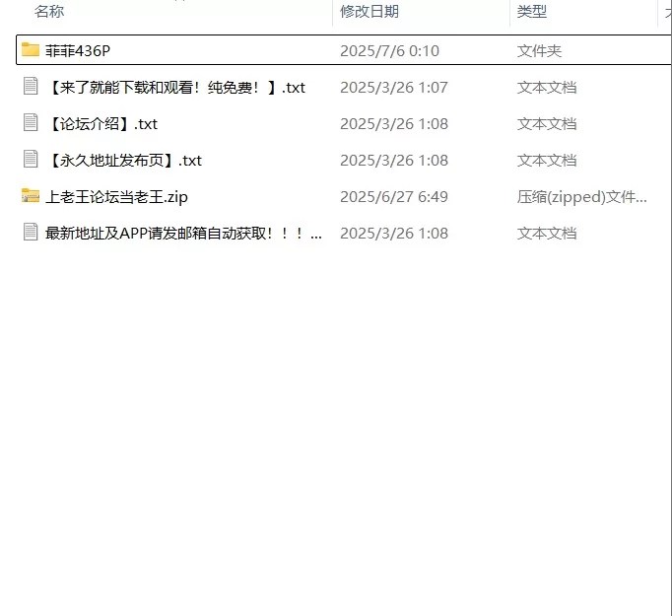Click the date 2025/3/26 1:07
This screenshot has width=672, height=616.
click(394, 88)
